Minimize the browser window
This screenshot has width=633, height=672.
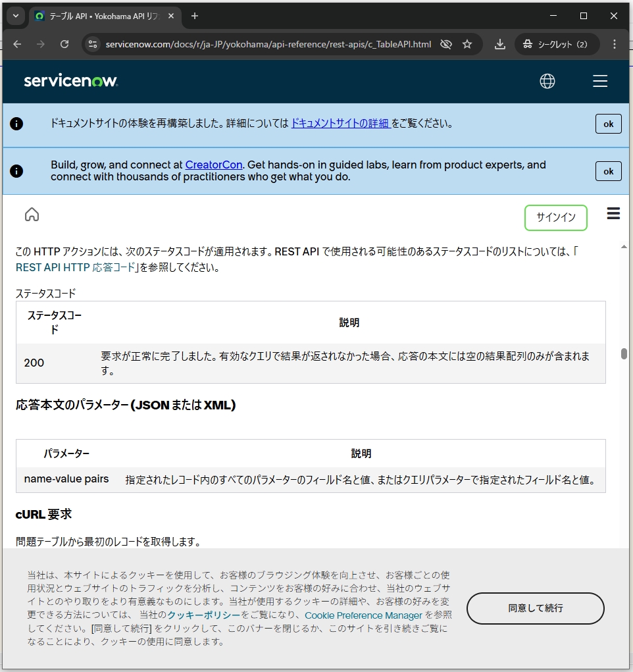click(x=553, y=16)
